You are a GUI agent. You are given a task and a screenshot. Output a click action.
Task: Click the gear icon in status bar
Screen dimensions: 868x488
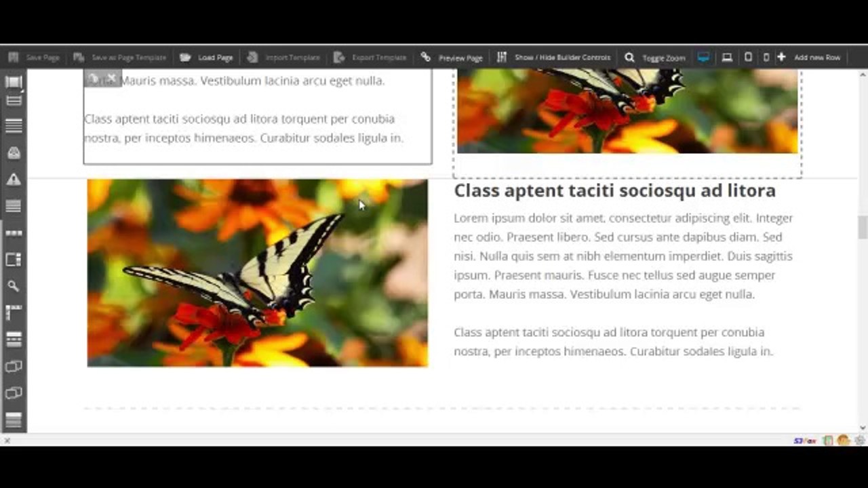point(860,441)
